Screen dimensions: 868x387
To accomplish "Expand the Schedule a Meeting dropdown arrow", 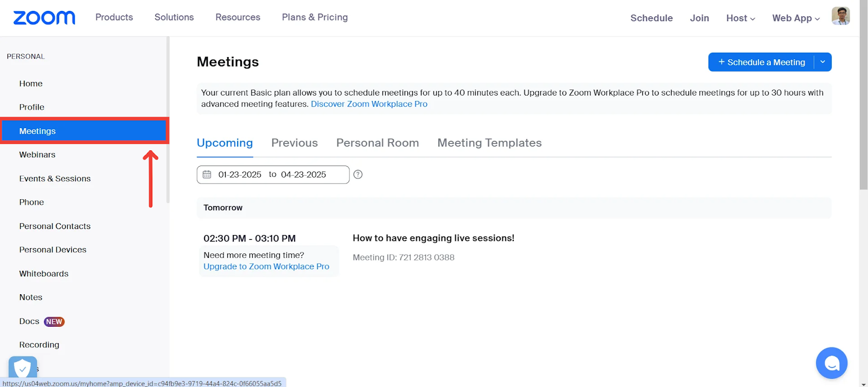I will (822, 62).
